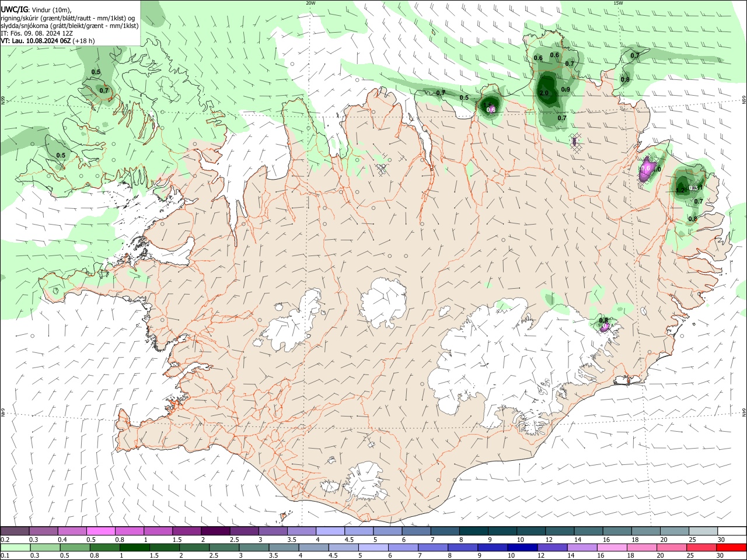Select the '1.2' value in the eastern rain cell
The width and height of the screenshot is (747, 560).
click(x=680, y=190)
